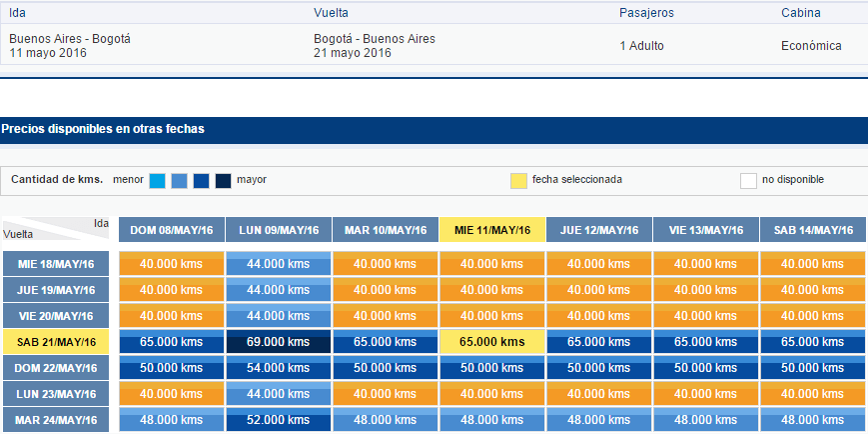Pick 50.000 kms for MIE 11 and DOM 22
The width and height of the screenshot is (868, 434).
tap(492, 368)
